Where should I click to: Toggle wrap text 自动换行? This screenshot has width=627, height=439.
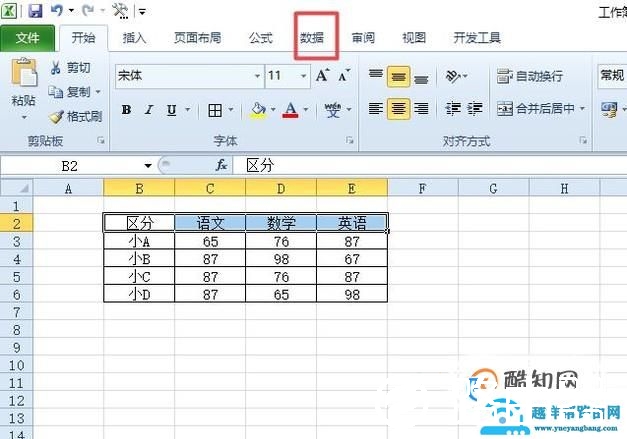[x=530, y=76]
